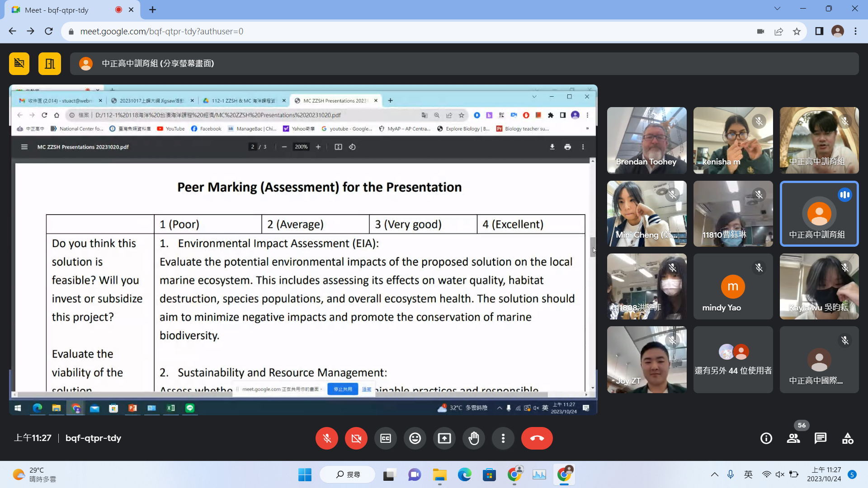This screenshot has height=488, width=868.
Task: Raise hand in the meeting
Action: tap(474, 438)
